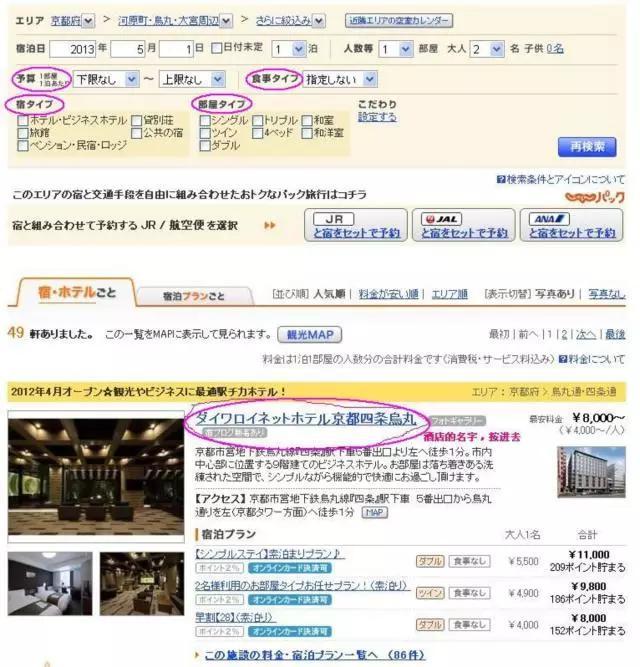
Task: Open the フォトギャラリー photo gallery badge
Action: pyautogui.click(x=457, y=421)
